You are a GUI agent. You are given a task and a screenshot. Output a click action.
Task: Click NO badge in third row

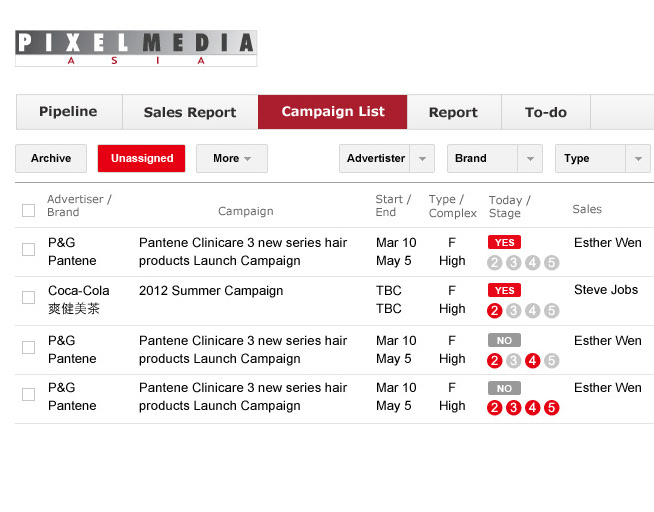tap(504, 340)
